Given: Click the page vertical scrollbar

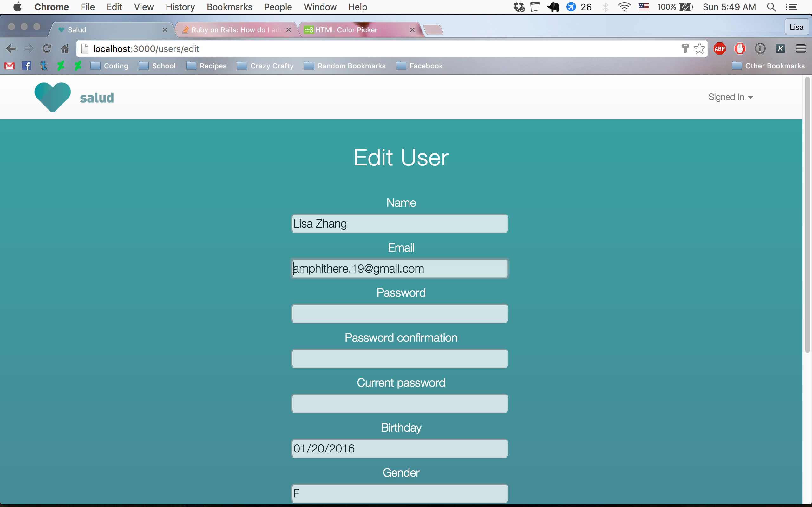Looking at the screenshot, I should point(807,215).
